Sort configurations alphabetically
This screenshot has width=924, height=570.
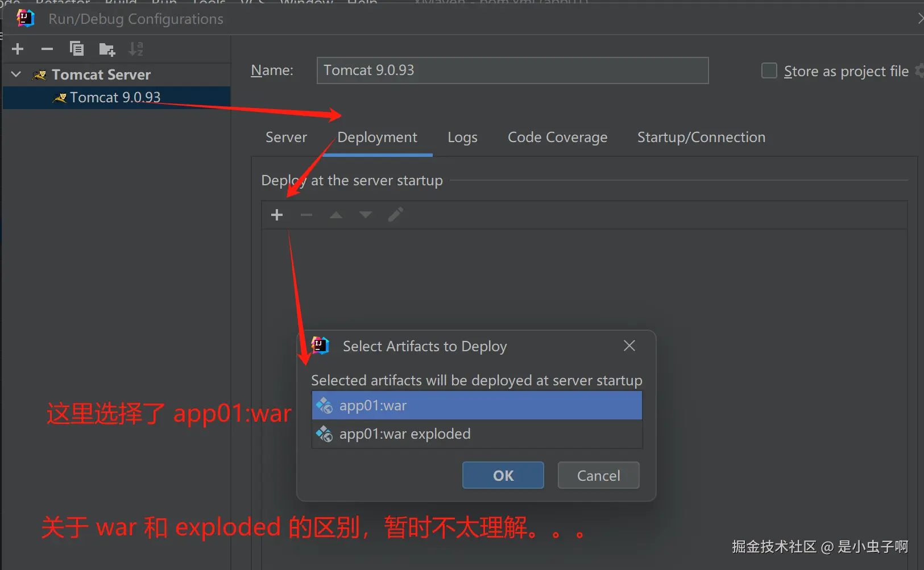pyautogui.click(x=136, y=49)
